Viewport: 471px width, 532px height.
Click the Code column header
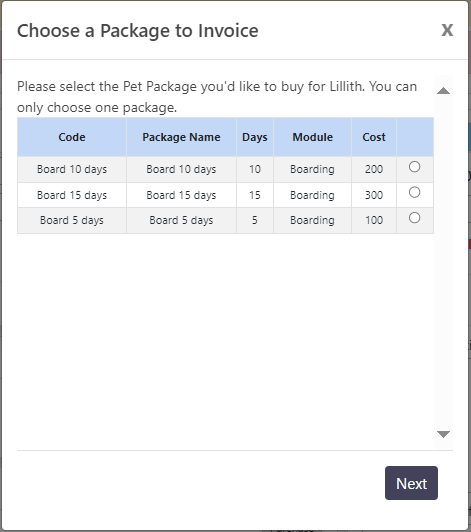coord(72,137)
